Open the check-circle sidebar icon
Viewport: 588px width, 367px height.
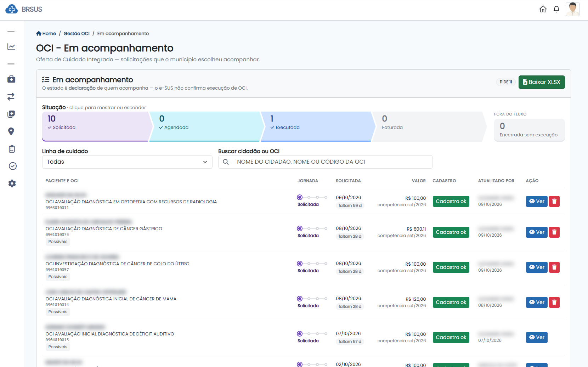12,166
